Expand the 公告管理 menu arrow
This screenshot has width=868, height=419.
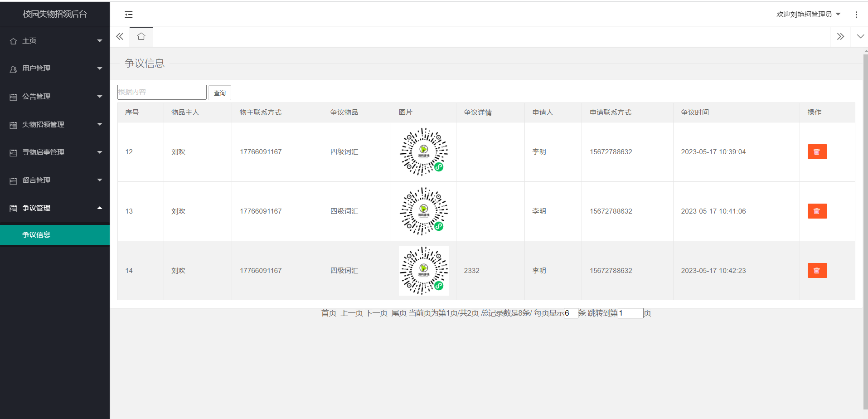[100, 96]
